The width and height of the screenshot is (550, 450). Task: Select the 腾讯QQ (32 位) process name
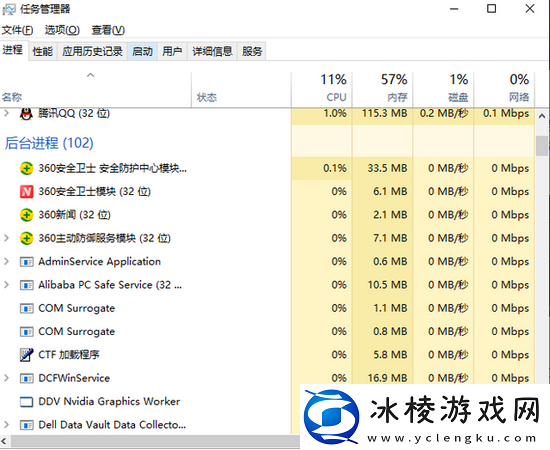pyautogui.click(x=74, y=113)
